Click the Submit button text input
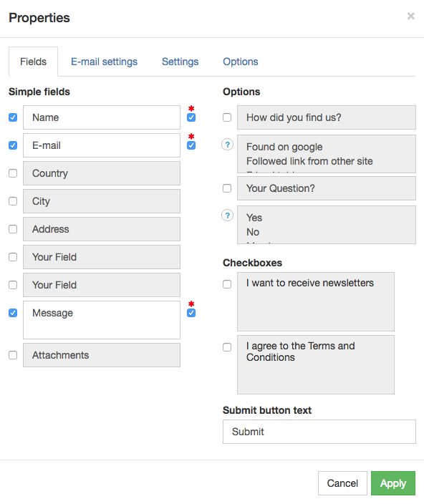The width and height of the screenshot is (424, 504). (x=319, y=432)
